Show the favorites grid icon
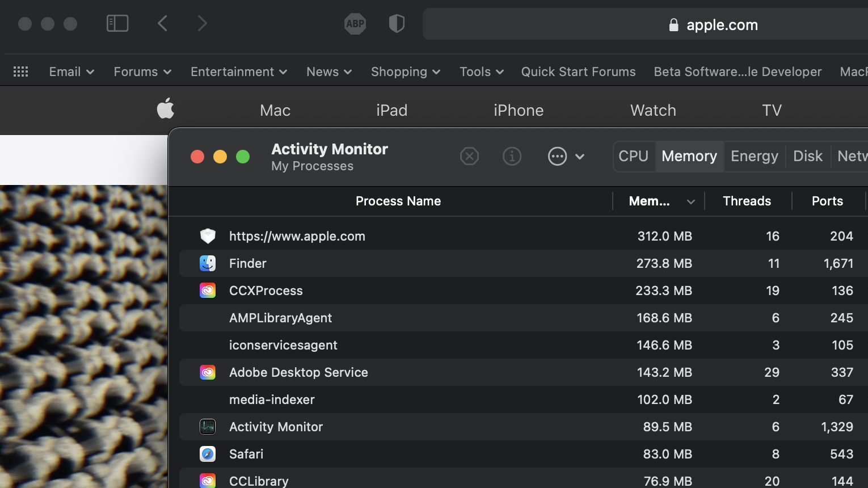 pyautogui.click(x=21, y=71)
